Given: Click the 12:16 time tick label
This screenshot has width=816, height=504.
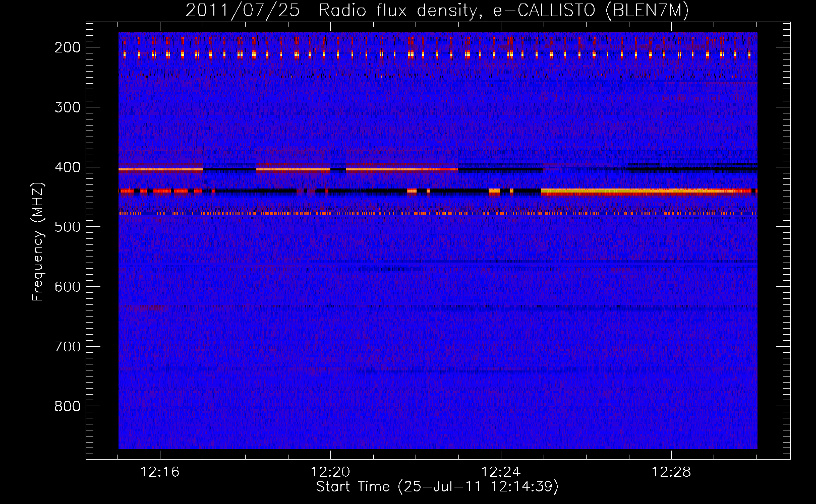Looking at the screenshot, I should pyautogui.click(x=160, y=472).
